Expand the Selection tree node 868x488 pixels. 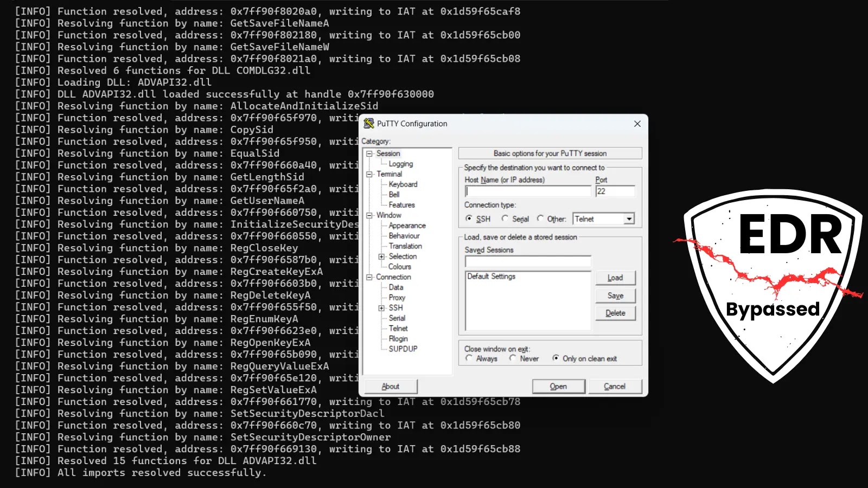(x=381, y=256)
